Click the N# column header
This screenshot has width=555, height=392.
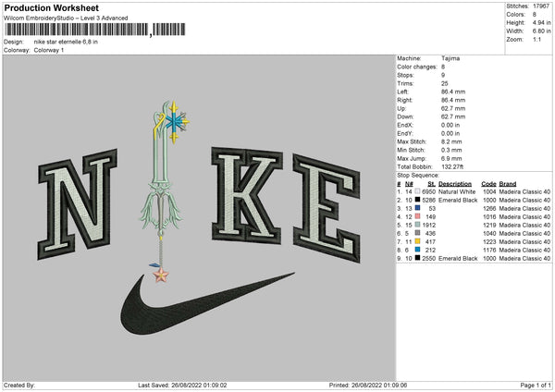(x=409, y=184)
